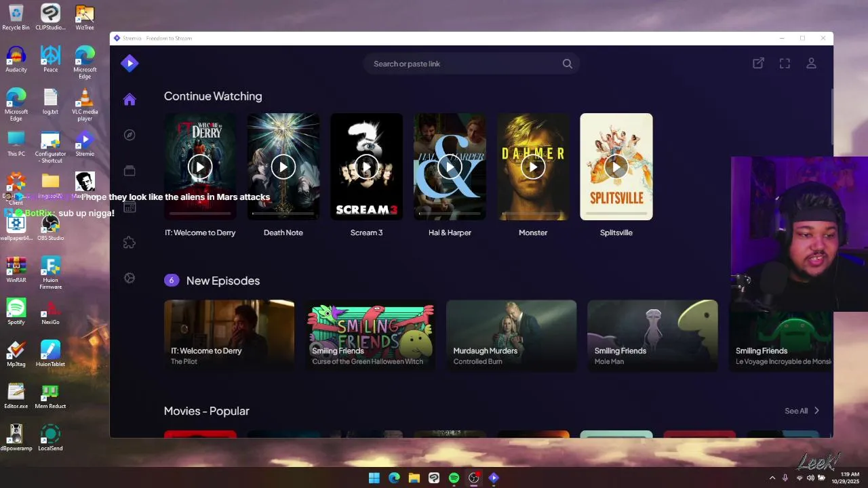Select the WizTree desktop icon
This screenshot has height=488, width=868.
pyautogui.click(x=85, y=18)
